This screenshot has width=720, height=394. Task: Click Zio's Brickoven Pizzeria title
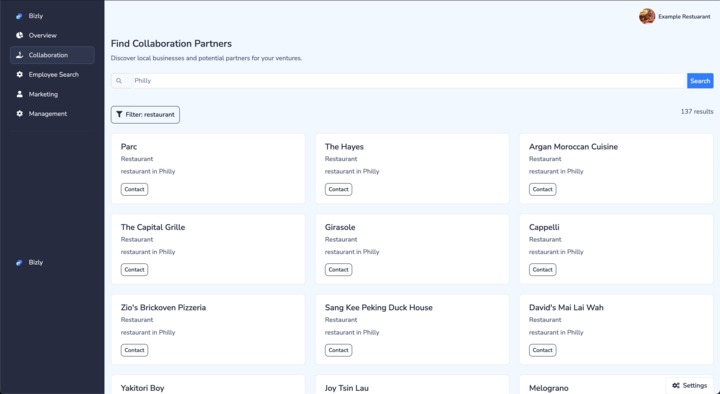coord(163,308)
